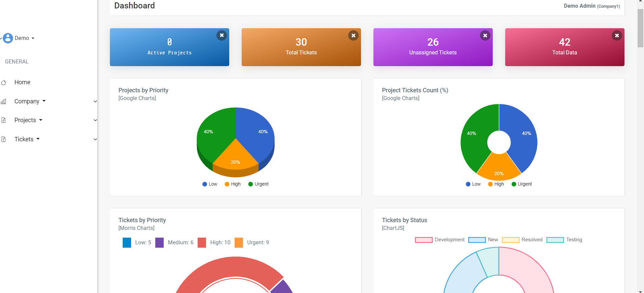Click the 42 Total Data card

(565, 47)
